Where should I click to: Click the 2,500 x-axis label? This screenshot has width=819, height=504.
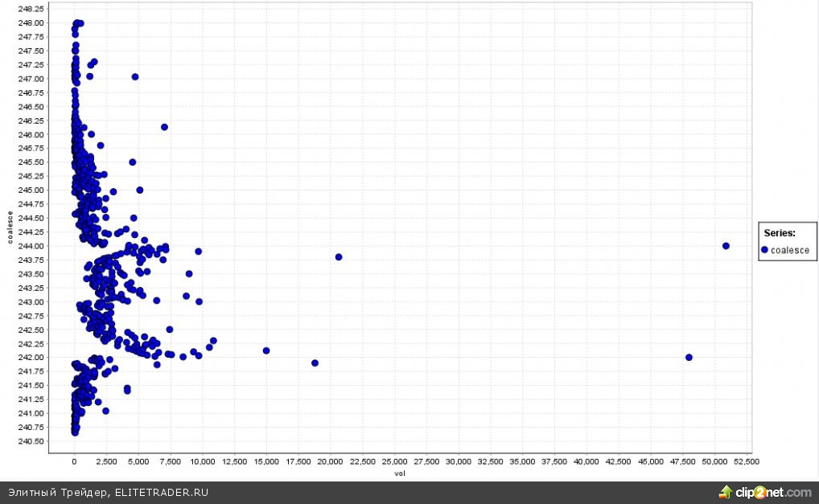point(106,461)
